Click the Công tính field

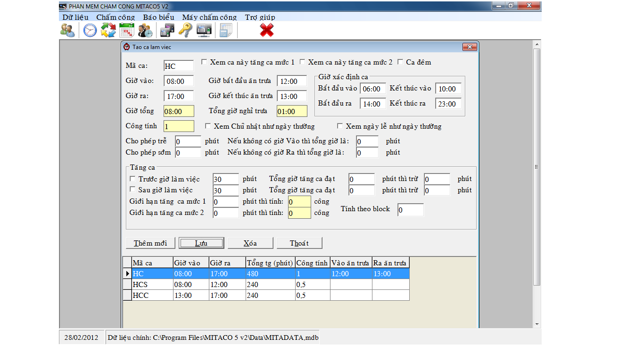(x=179, y=126)
